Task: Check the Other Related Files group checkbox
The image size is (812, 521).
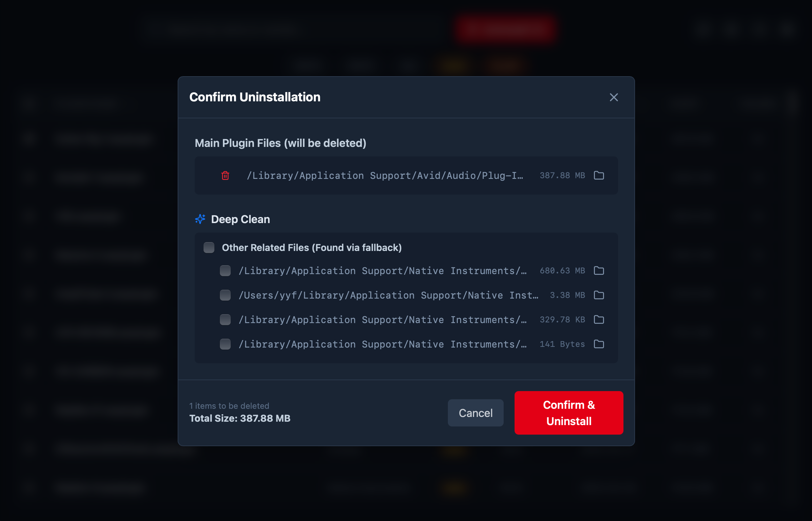Action: click(x=209, y=248)
